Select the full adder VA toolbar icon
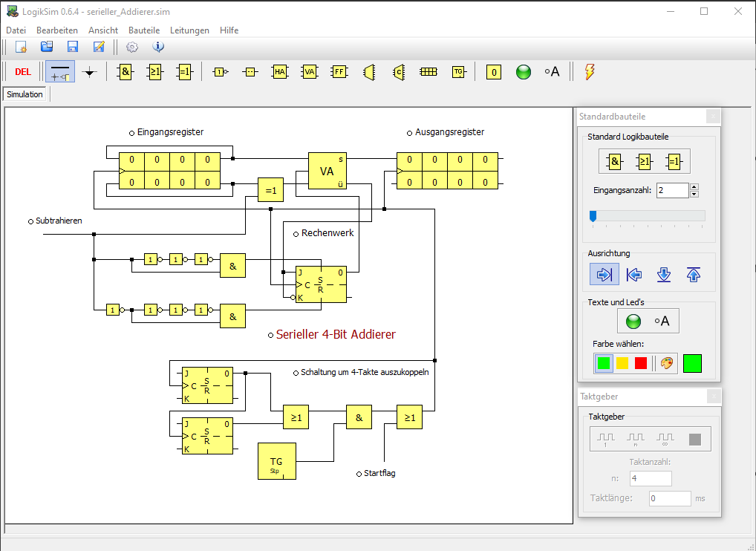756x551 pixels. (310, 72)
